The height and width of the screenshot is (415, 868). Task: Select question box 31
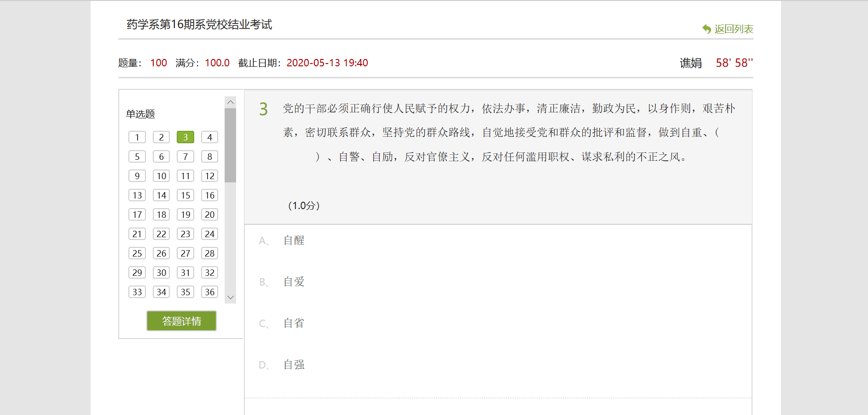pos(185,273)
